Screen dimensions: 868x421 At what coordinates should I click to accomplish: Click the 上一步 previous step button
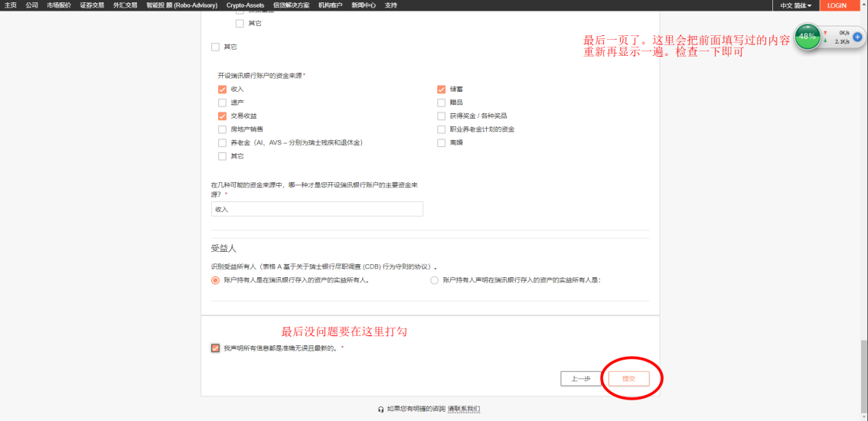(581, 378)
